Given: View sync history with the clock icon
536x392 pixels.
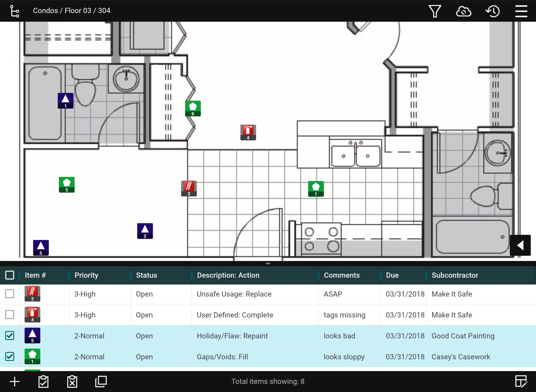Looking at the screenshot, I should (x=493, y=11).
